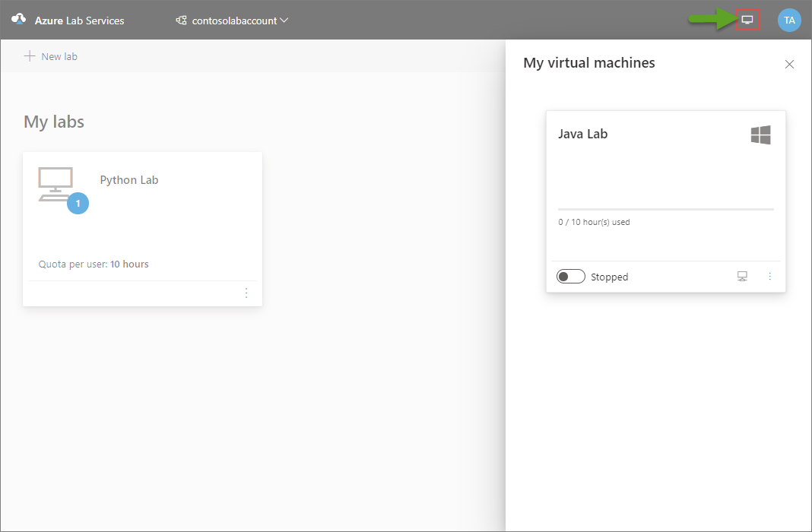This screenshot has width=812, height=532.
Task: Click the TA user avatar circle
Action: (789, 19)
